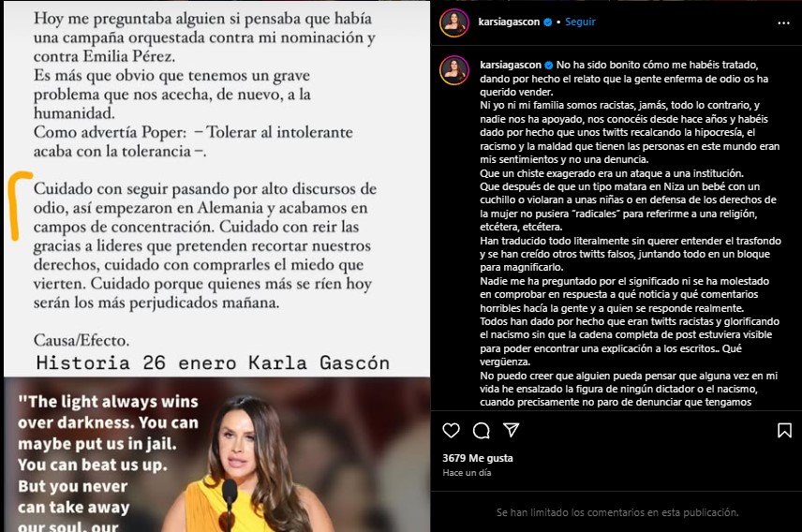The height and width of the screenshot is (532, 802).
Task: Open more options three-dot menu
Action: 783,23
